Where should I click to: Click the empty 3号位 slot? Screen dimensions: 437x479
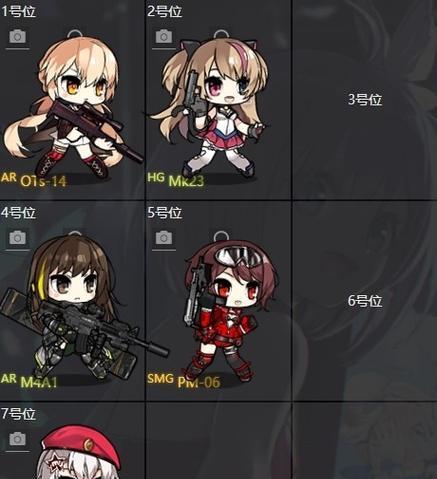point(365,100)
